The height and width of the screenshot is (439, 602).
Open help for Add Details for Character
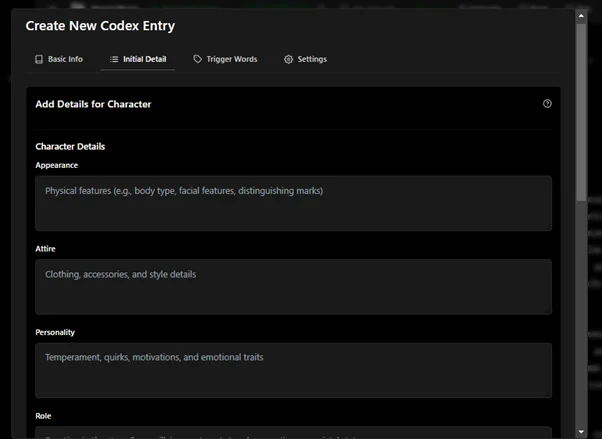pyautogui.click(x=547, y=104)
